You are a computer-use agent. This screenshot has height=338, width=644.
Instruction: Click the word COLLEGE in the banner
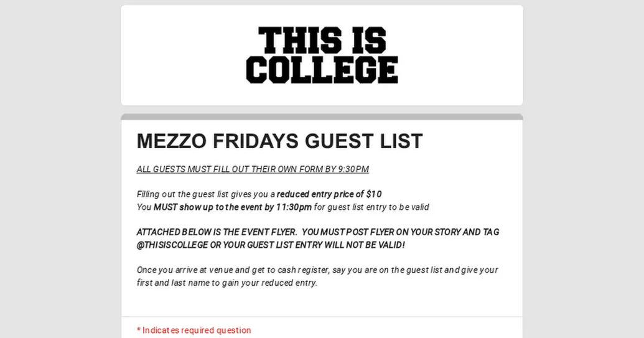click(x=322, y=70)
